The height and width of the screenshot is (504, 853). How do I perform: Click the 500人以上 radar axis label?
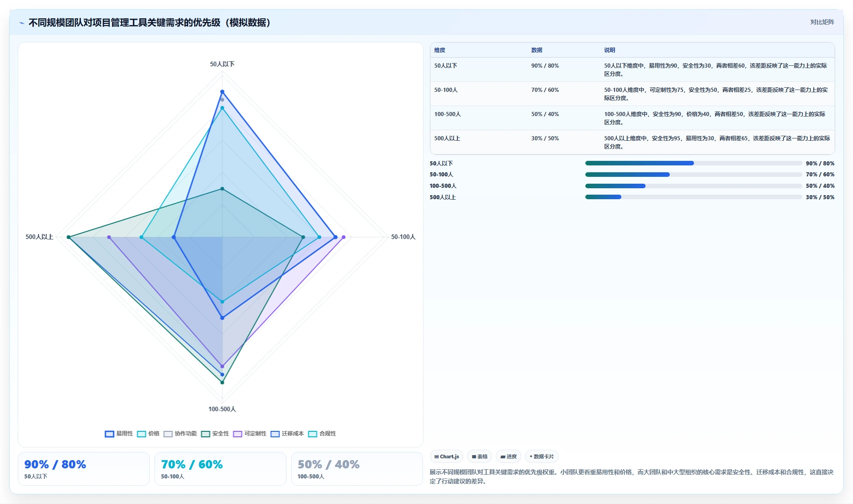pyautogui.click(x=39, y=237)
